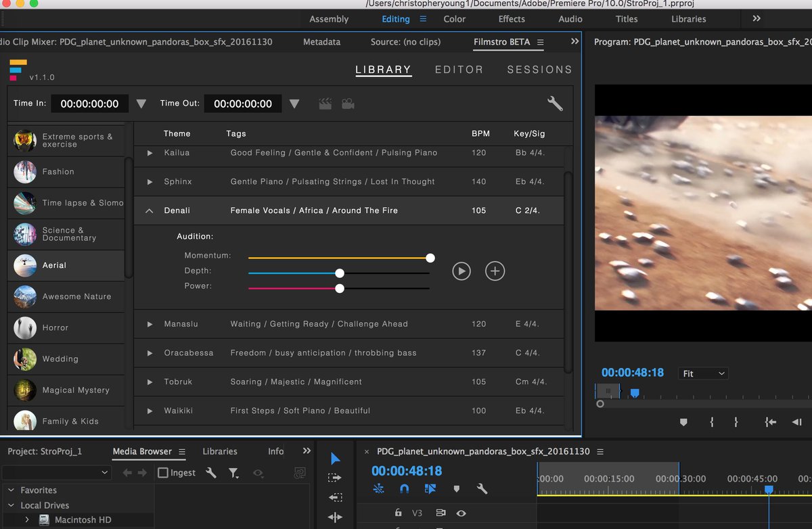Open Filmstro settings wrench icon
This screenshot has width=812, height=529.
555,103
